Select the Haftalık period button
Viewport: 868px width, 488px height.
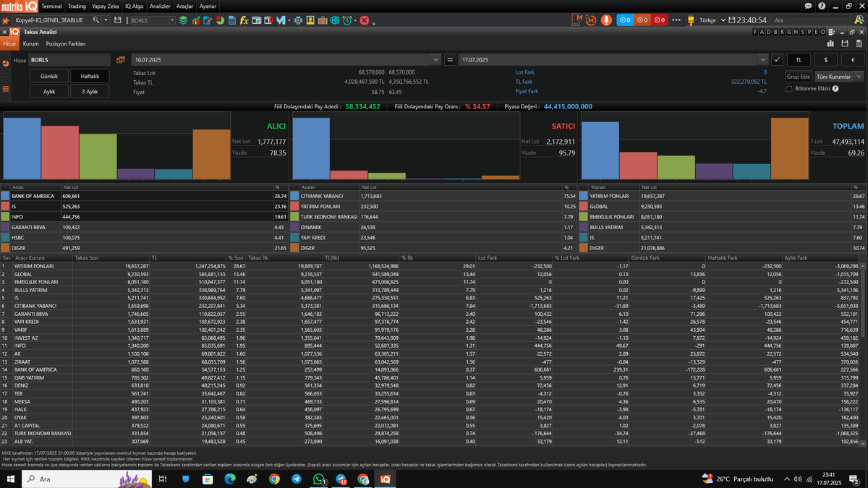click(x=90, y=76)
